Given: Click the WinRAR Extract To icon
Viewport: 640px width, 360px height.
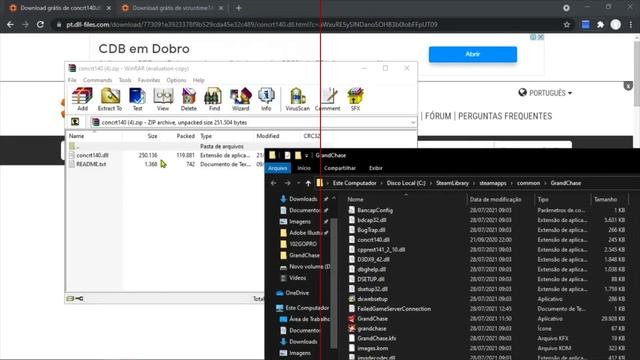Looking at the screenshot, I should (110, 99).
